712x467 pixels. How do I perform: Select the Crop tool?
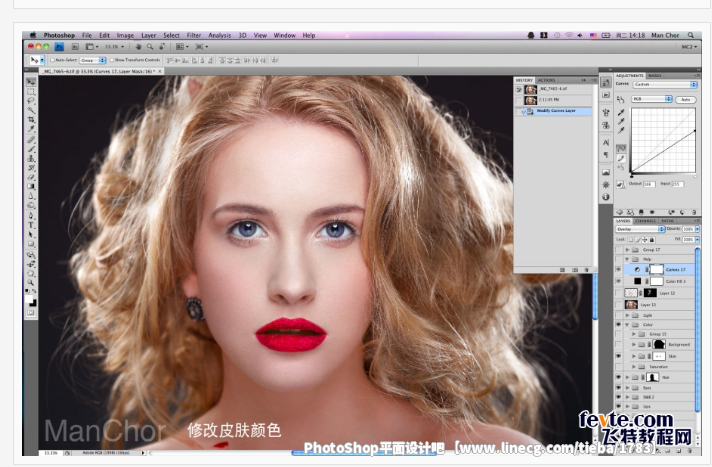click(x=30, y=120)
